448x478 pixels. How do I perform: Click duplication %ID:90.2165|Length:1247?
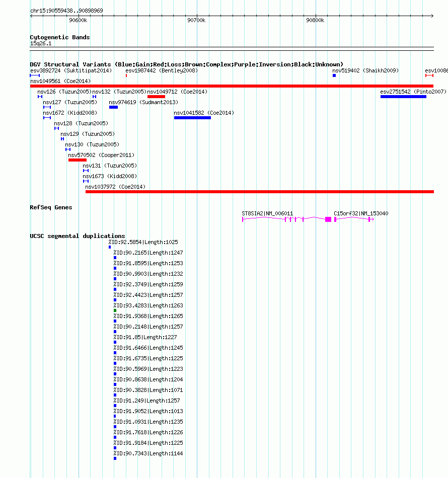[148, 253]
